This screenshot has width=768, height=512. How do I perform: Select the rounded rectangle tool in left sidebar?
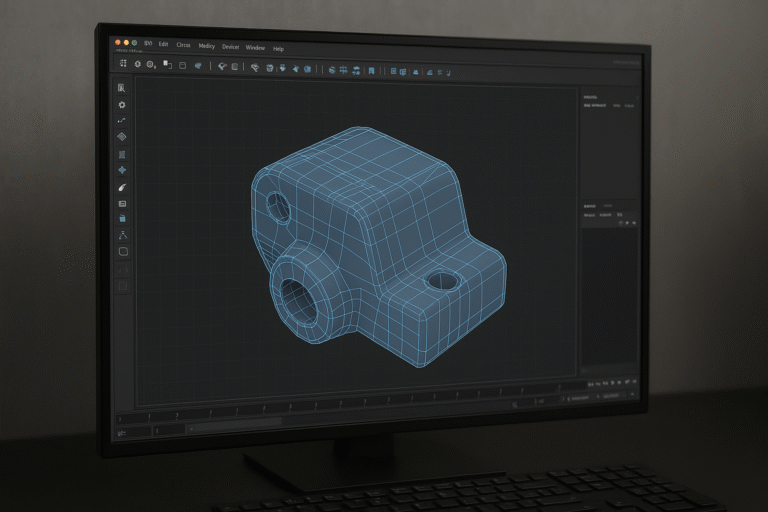coord(123,251)
